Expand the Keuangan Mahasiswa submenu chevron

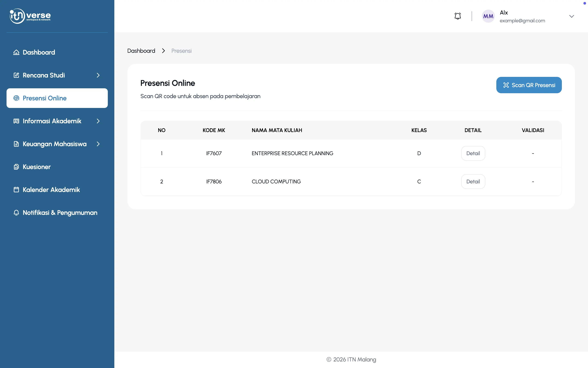click(98, 144)
